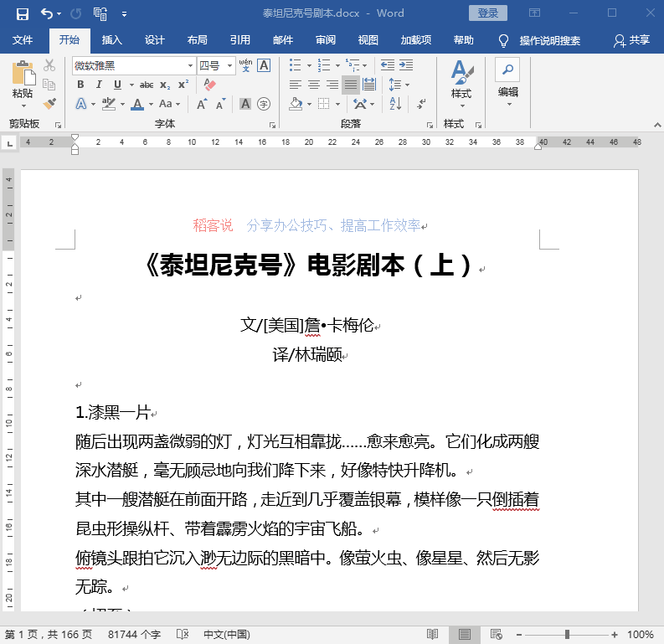The height and width of the screenshot is (644, 664).
Task: Apply character border icon
Action: pos(264,65)
